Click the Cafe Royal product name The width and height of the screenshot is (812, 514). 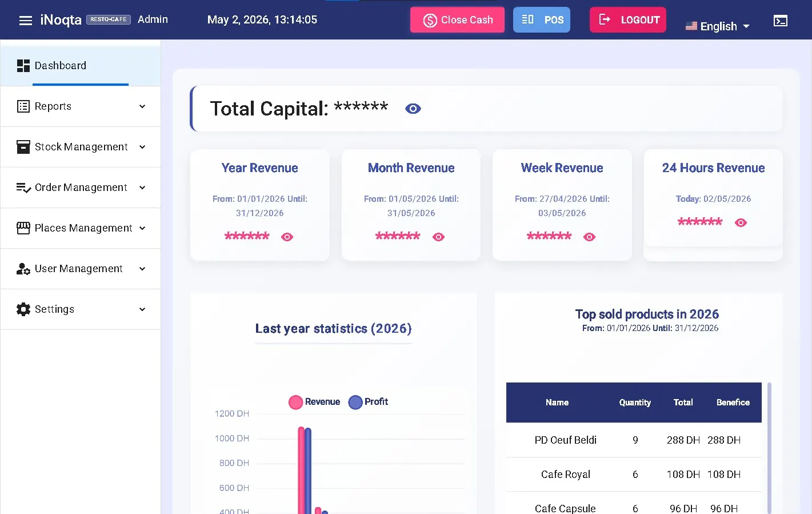(566, 475)
